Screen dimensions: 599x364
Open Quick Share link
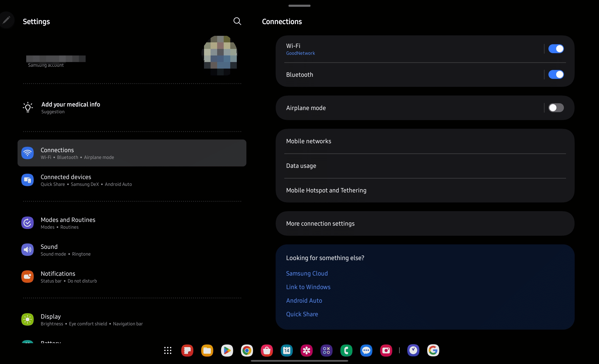point(302,314)
